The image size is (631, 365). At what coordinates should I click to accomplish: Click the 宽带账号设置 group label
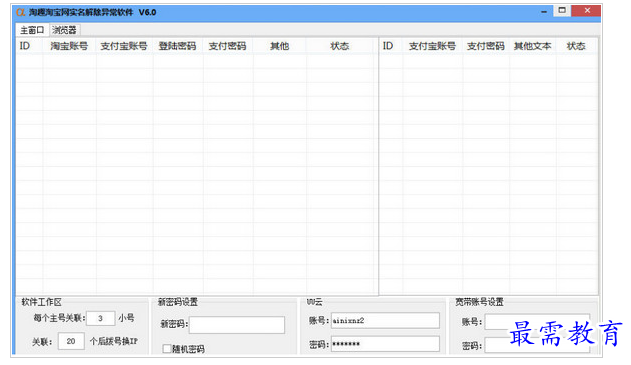(479, 302)
